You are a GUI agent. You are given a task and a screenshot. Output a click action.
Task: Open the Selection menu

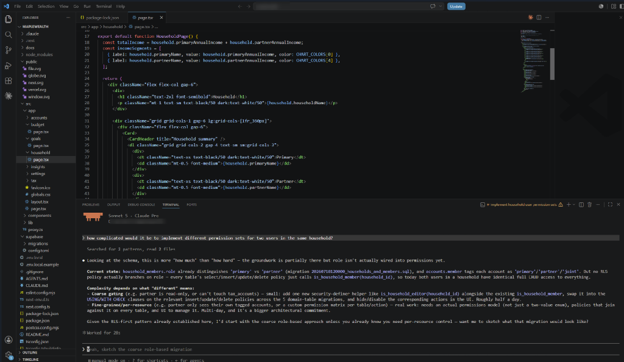click(46, 6)
